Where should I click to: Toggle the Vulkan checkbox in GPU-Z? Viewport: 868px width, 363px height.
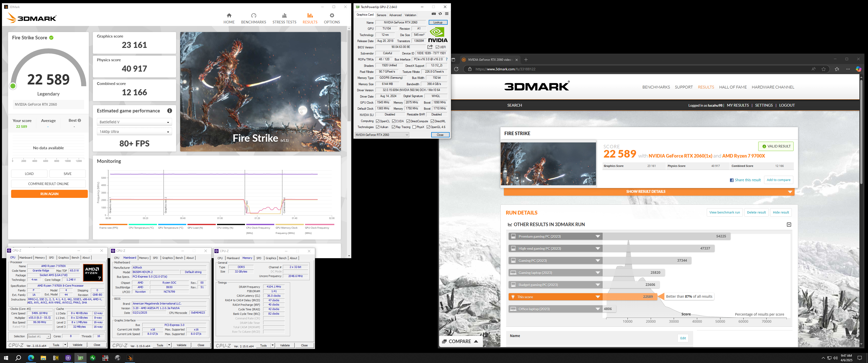tap(377, 127)
